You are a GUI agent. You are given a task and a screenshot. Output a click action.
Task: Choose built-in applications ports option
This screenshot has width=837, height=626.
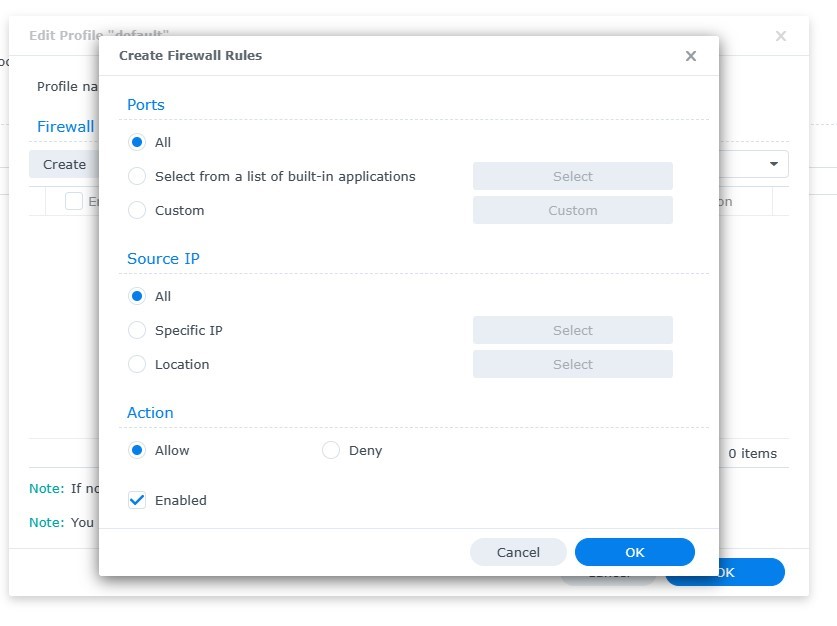(x=137, y=176)
